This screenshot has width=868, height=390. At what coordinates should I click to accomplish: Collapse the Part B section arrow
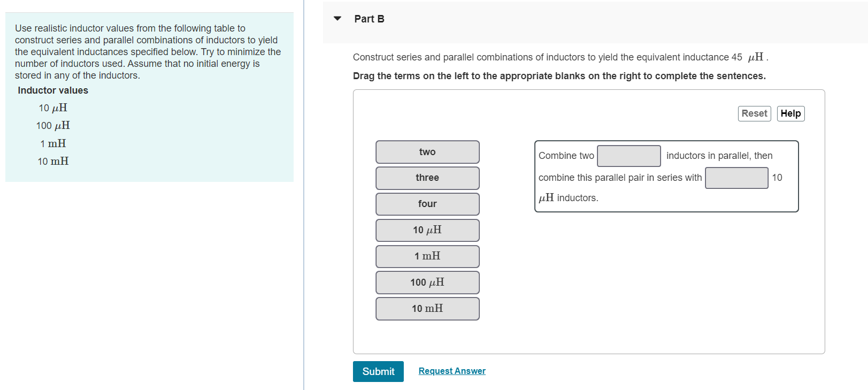(336, 18)
